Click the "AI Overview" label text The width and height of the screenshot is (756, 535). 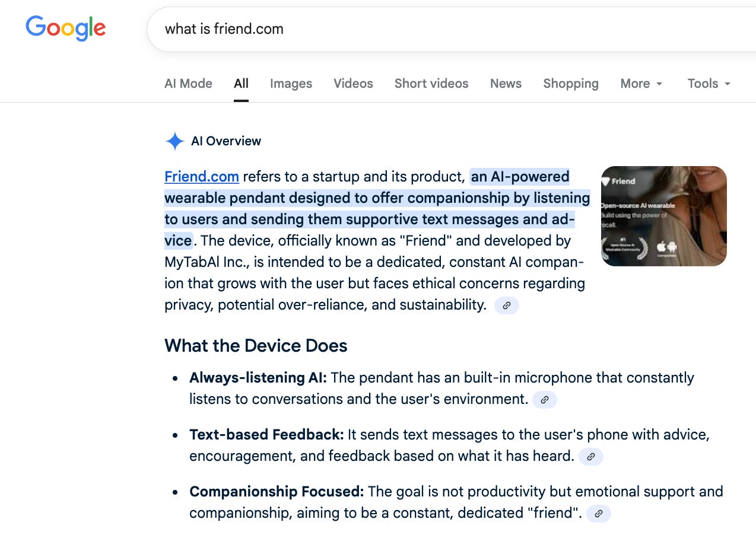point(226,141)
